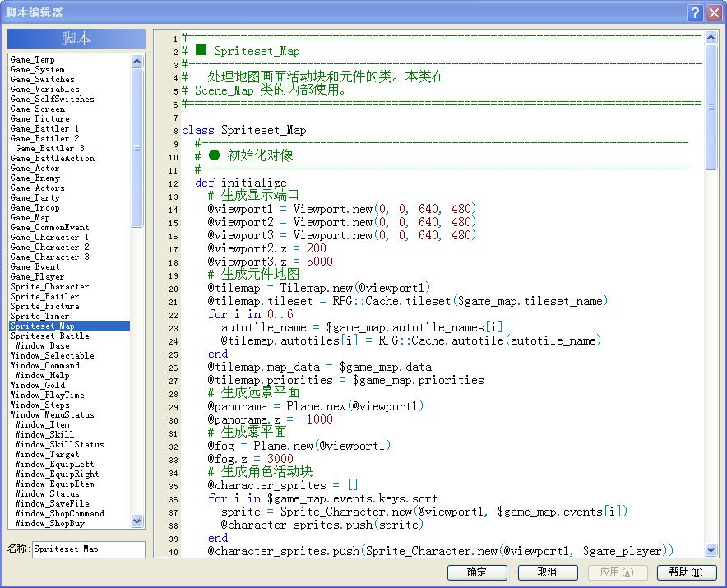
Task: Select the highlighted Spriteset_Map script
Action: pyautogui.click(x=70, y=326)
